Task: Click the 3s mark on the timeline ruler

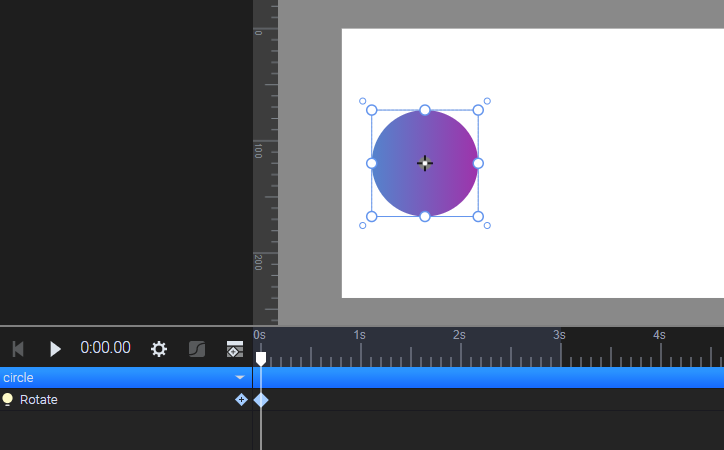Action: click(560, 335)
